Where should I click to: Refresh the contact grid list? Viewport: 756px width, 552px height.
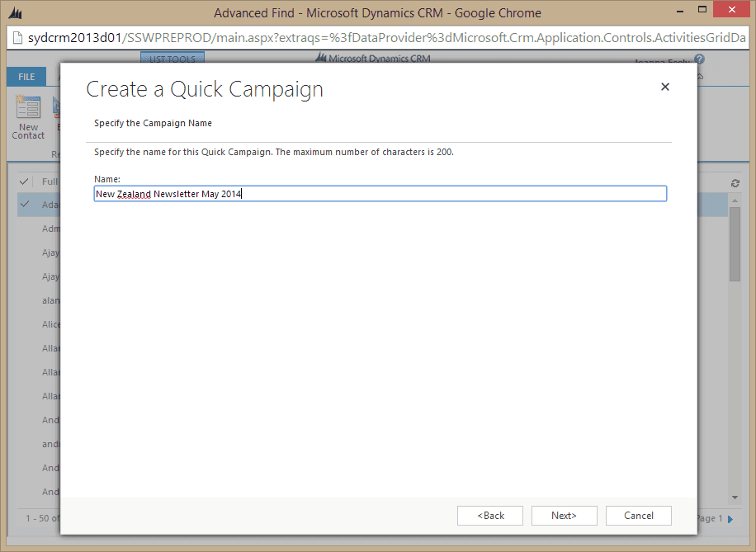coord(735,182)
